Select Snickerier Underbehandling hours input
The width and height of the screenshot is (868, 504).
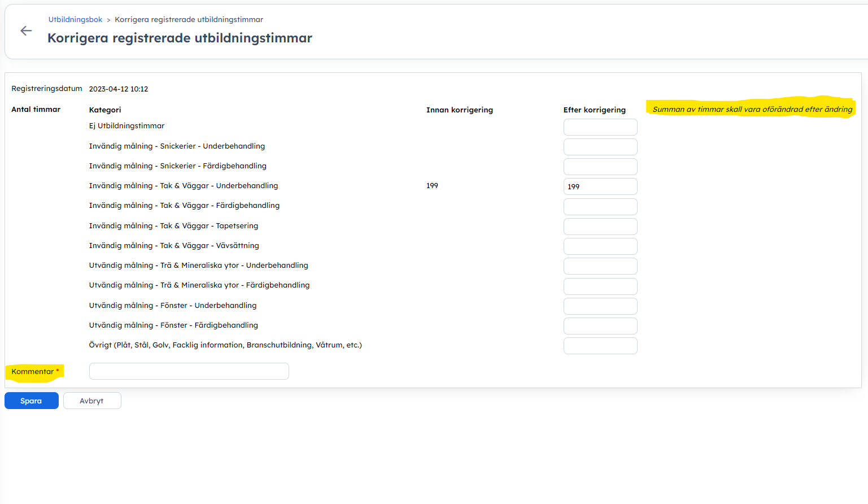pos(600,147)
